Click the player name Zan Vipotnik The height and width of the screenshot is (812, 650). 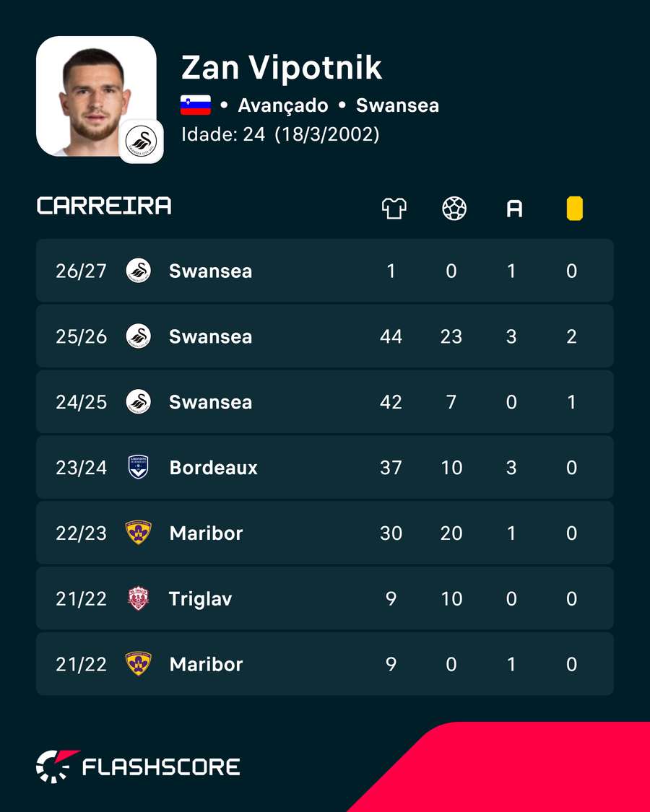tap(282, 67)
